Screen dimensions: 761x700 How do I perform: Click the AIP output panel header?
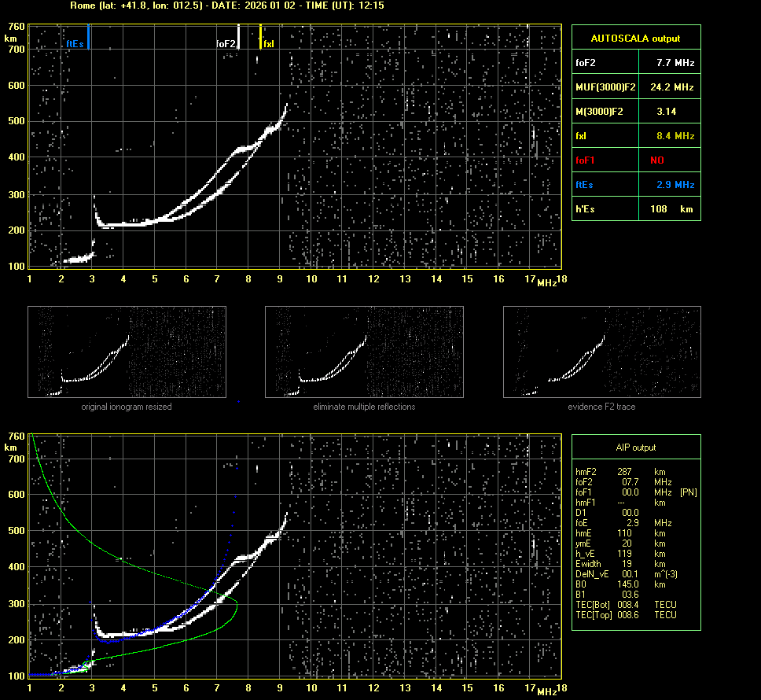pyautogui.click(x=635, y=448)
